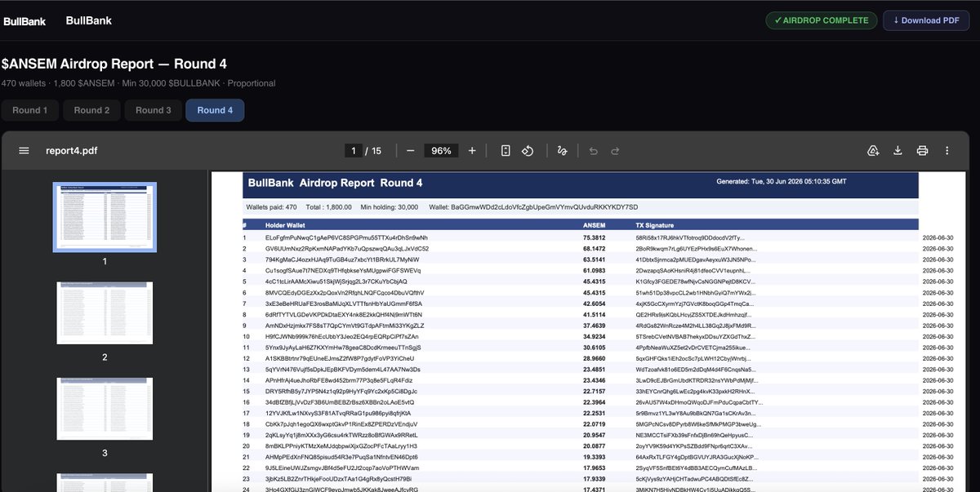Click the ANSEM value 42.6054
Viewport: 980px width, 492px height.
coord(593,304)
